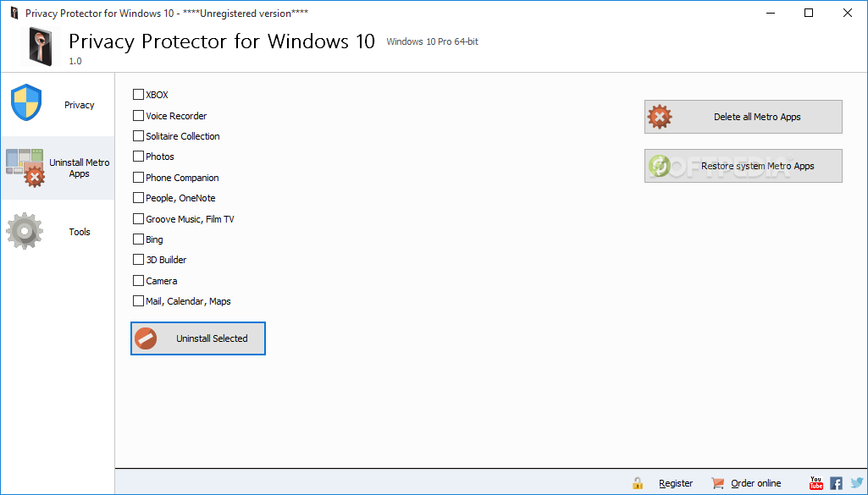Check the XBOX checkbox
This screenshot has width=868, height=495.
point(138,95)
